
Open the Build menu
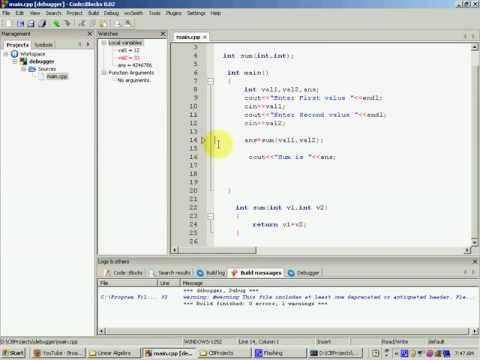pyautogui.click(x=94, y=13)
